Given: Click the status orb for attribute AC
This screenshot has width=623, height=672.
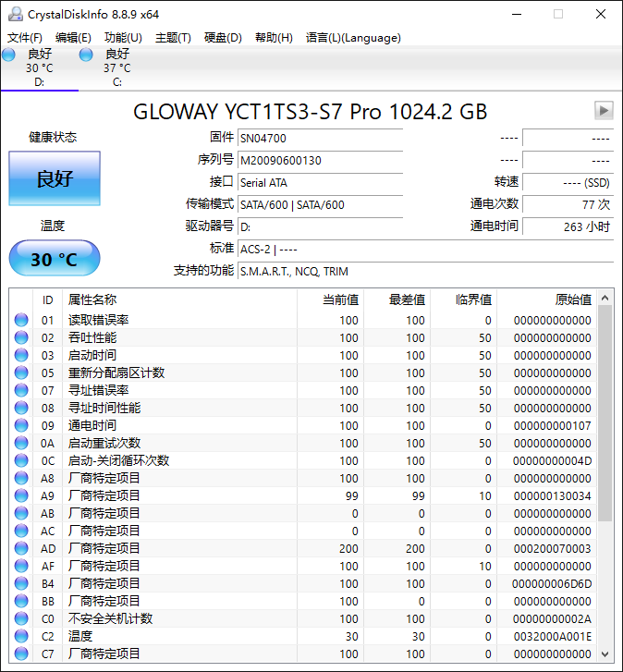Looking at the screenshot, I should 21,531.
